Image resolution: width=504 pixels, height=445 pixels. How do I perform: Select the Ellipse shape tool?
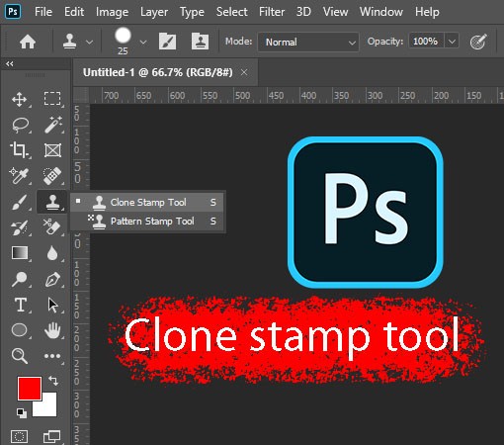point(20,330)
